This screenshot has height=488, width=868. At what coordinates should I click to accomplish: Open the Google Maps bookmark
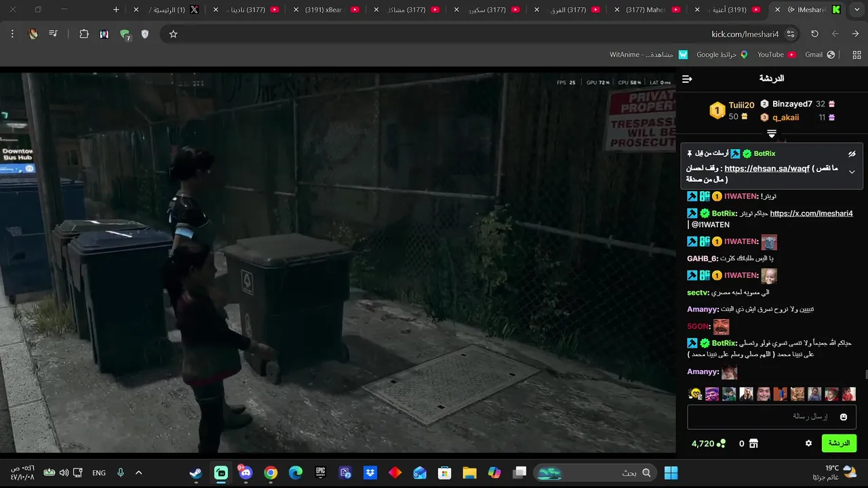[x=722, y=55]
